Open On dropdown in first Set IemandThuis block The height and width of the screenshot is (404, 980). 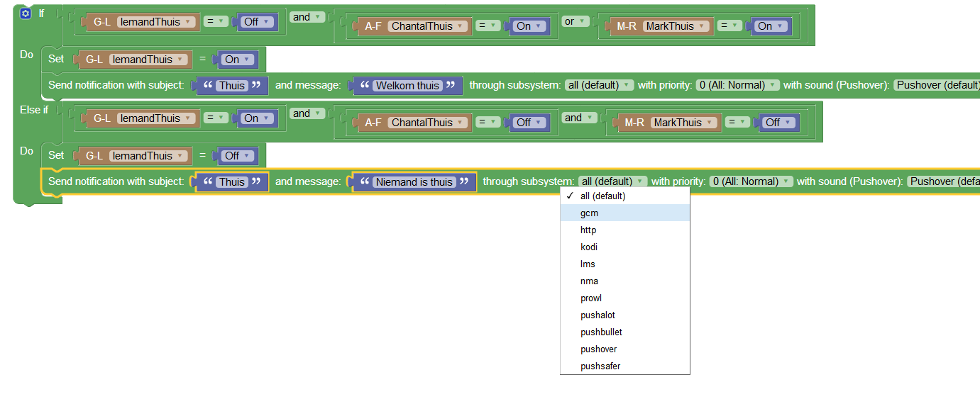238,60
